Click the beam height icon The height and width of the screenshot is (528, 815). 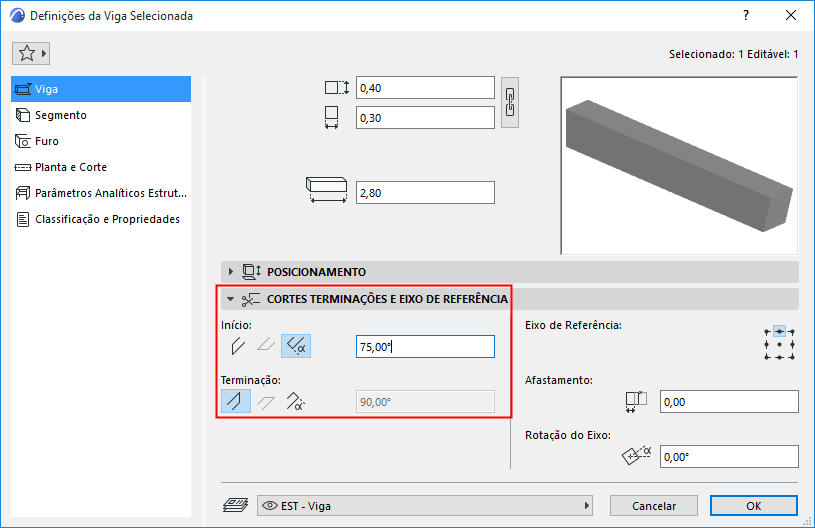tap(337, 87)
